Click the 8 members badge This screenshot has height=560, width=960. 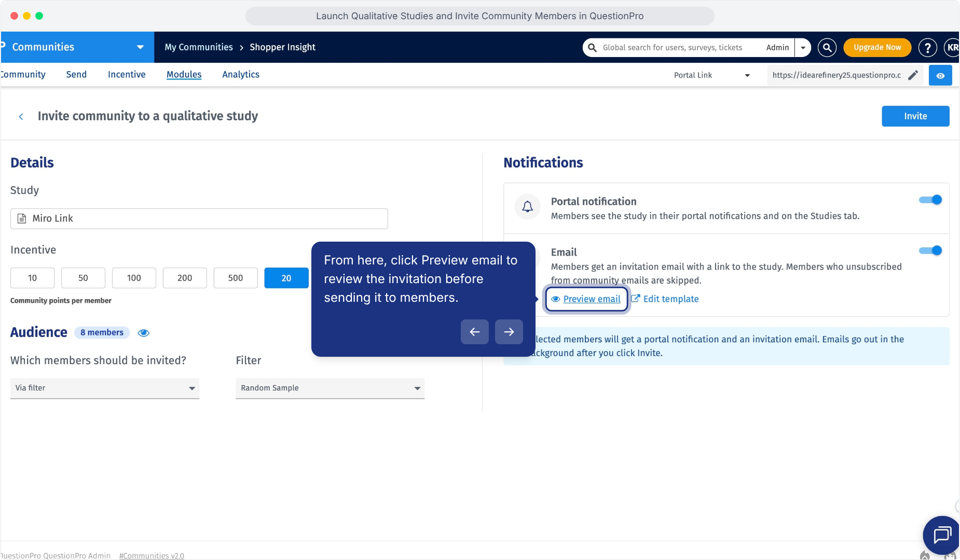pyautogui.click(x=102, y=333)
